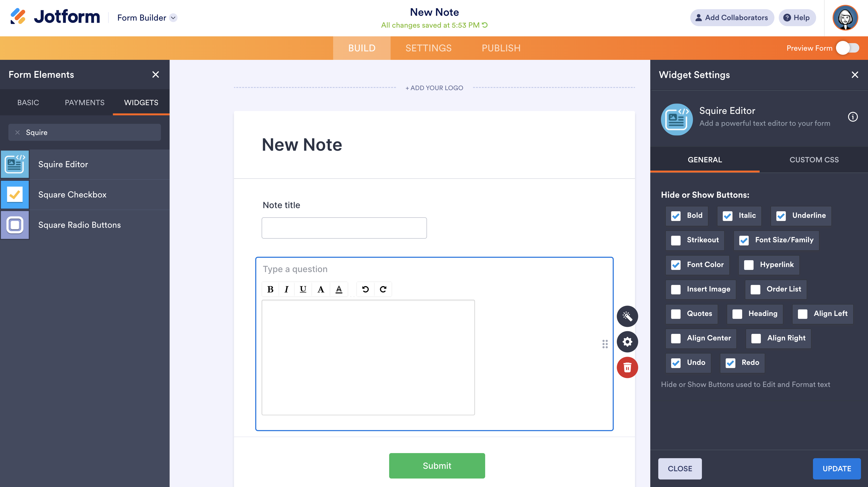Open widget properties with the gear icon
The image size is (868, 487).
click(627, 342)
